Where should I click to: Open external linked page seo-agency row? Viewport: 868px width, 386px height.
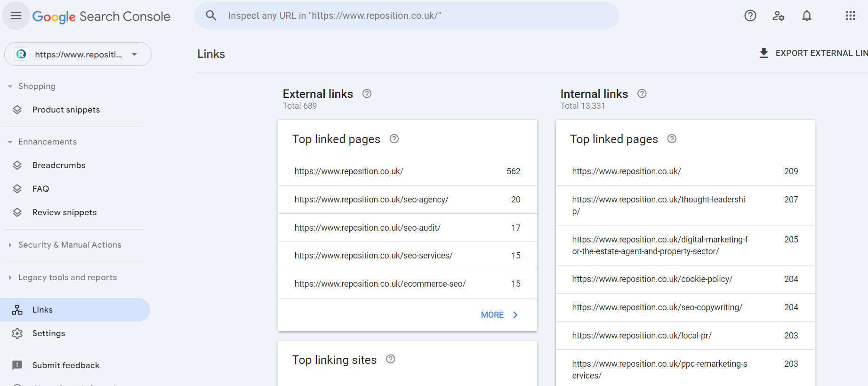(408, 200)
